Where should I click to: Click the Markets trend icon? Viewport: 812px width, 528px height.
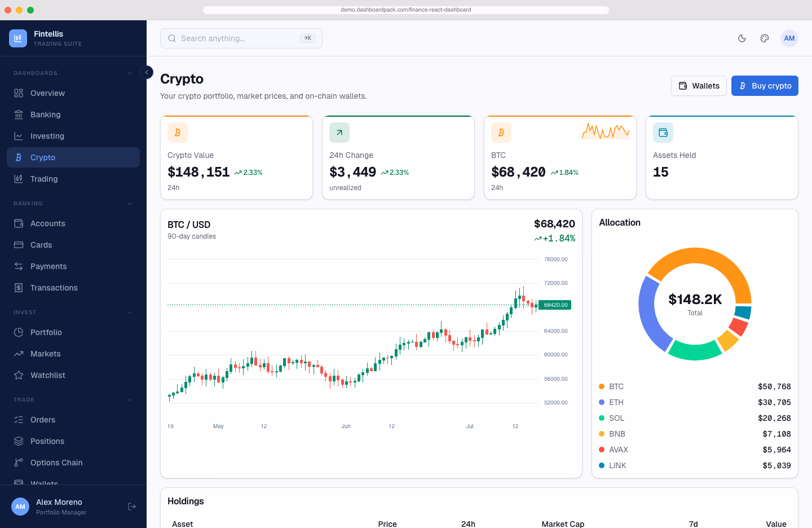19,354
